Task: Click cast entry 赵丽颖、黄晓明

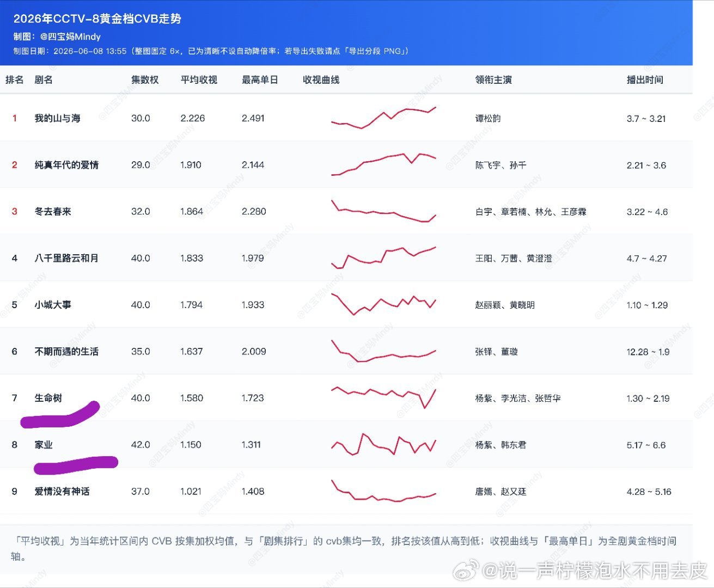Action: (505, 305)
